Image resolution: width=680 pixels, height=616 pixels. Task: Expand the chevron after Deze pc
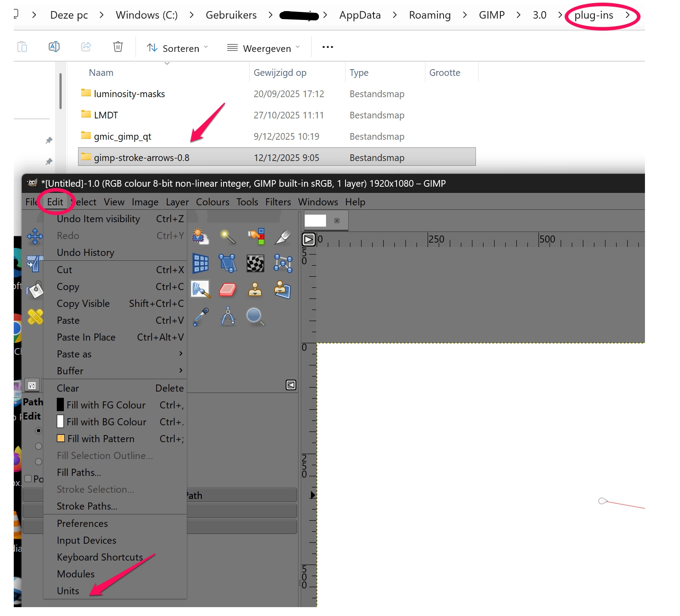pyautogui.click(x=102, y=15)
